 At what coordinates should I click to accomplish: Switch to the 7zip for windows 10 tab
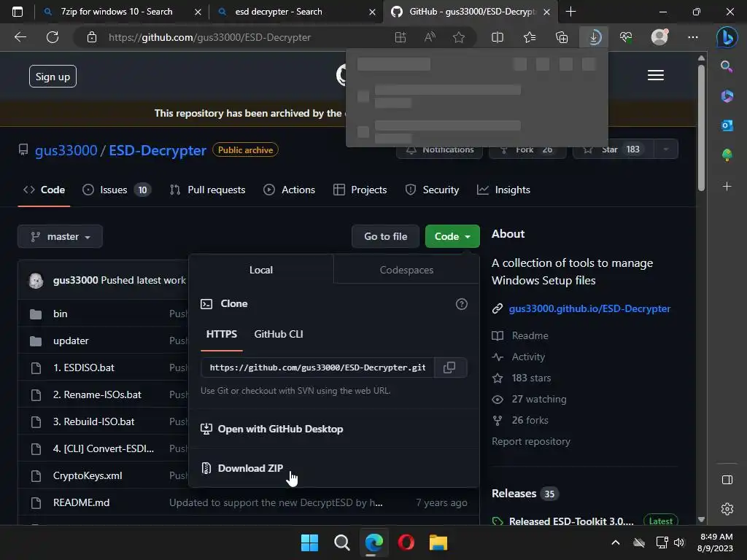(116, 12)
